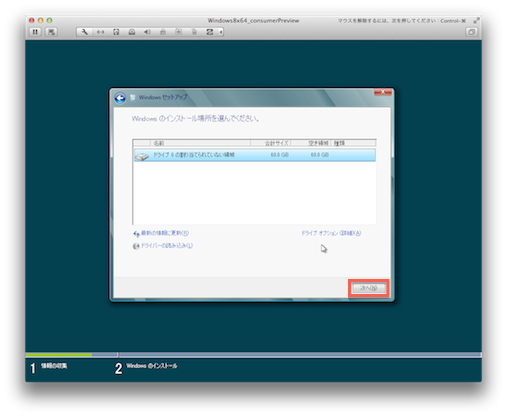Click the 種類 column header

tap(353, 143)
